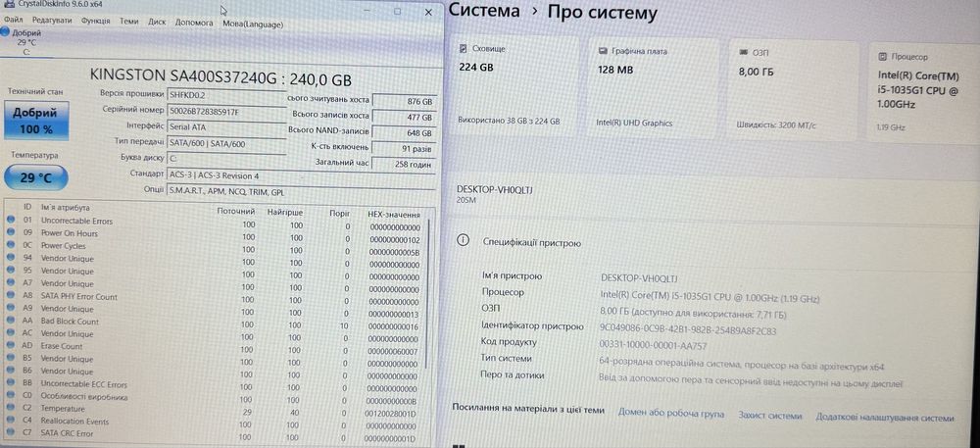The height and width of the screenshot is (448, 980).
Task: Click the host reads value 876 GB
Action: click(404, 102)
